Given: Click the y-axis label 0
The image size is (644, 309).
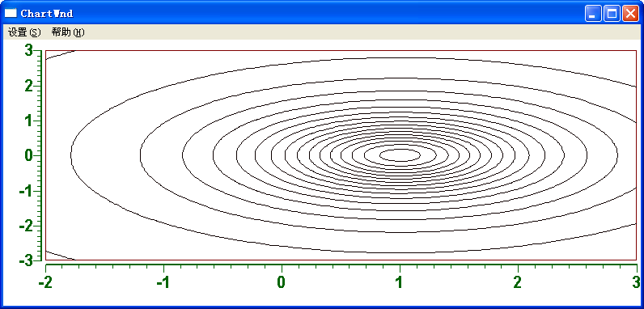Looking at the screenshot, I should (28, 156).
